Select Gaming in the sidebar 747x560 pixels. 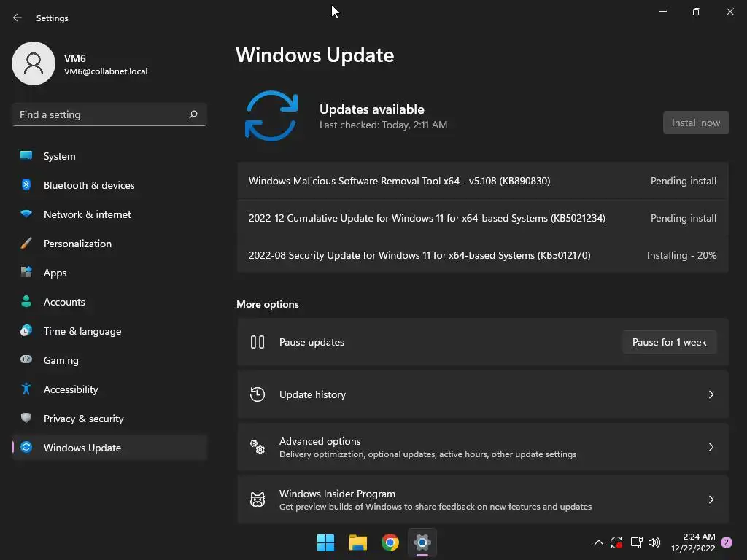pos(109,359)
